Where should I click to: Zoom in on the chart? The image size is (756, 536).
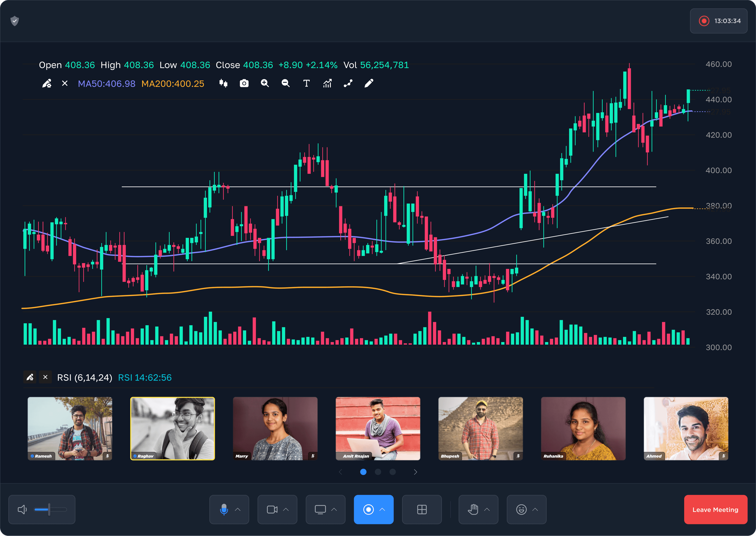click(265, 83)
